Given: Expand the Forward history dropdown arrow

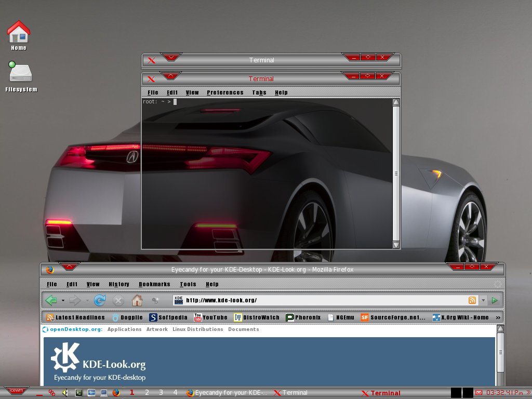Looking at the screenshot, I should (x=87, y=301).
